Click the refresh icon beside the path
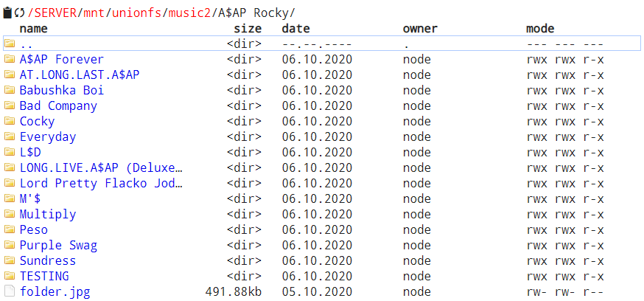Image resolution: width=644 pixels, height=301 pixels. pos(19,13)
